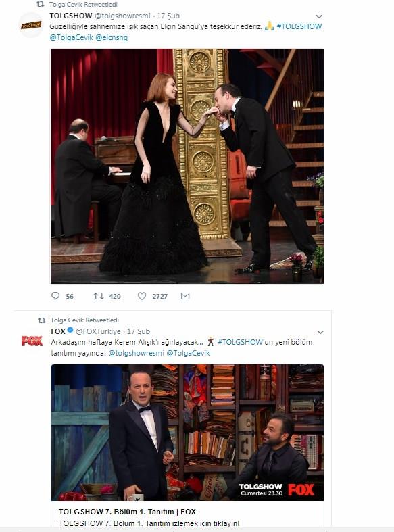Image resolution: width=394 pixels, height=532 pixels.
Task: Click the retweet indicator icon above the FOX tweet
Action: 41,320
